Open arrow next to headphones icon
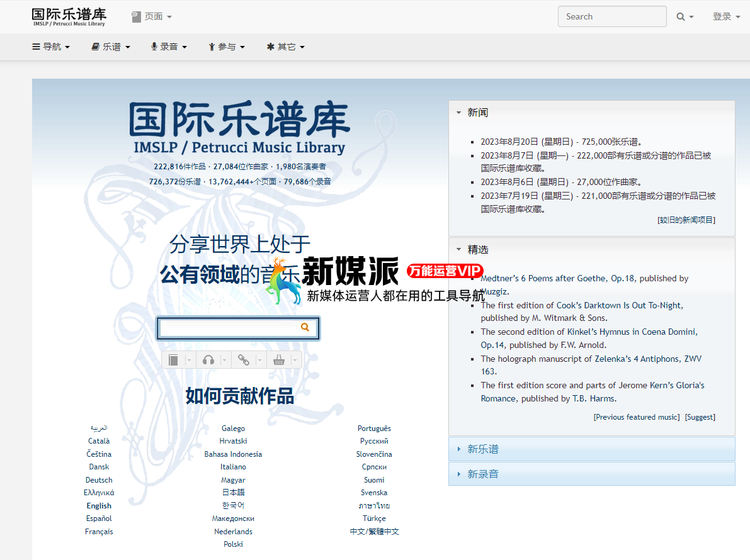 point(224,360)
